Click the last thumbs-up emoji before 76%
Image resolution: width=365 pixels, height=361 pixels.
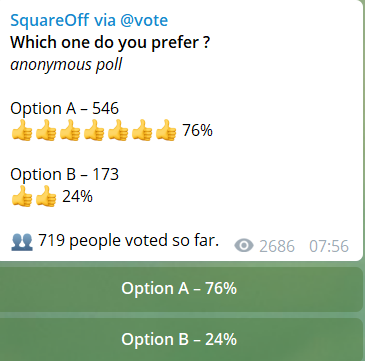166,131
